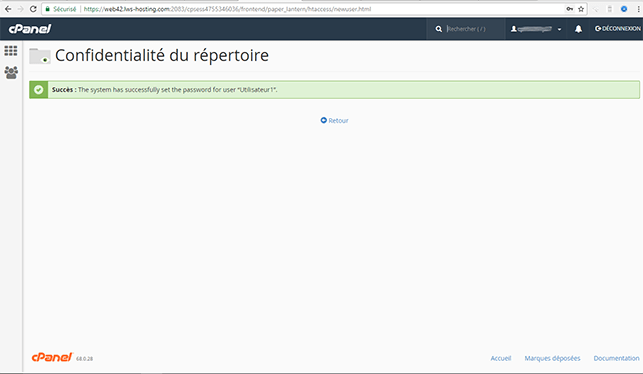Click the success message about "Utilisateur1"

tap(164, 89)
